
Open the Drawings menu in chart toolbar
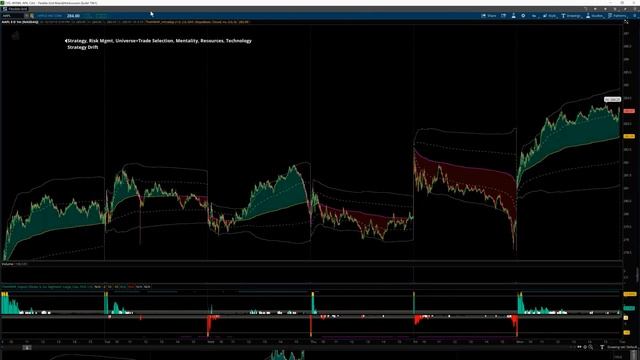571,16
